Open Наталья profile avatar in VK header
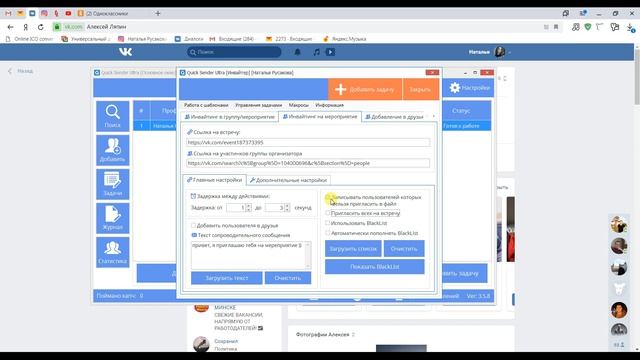This screenshot has width=640, height=360. [x=500, y=52]
